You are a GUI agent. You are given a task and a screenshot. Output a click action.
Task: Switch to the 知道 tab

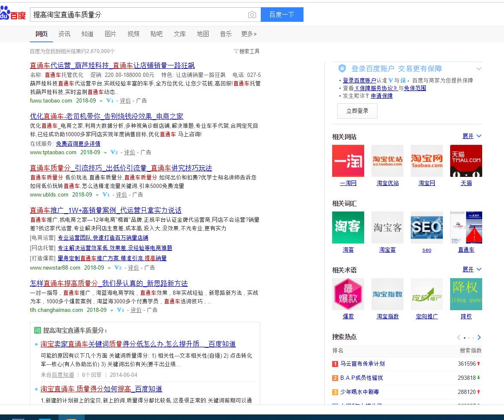coord(88,34)
